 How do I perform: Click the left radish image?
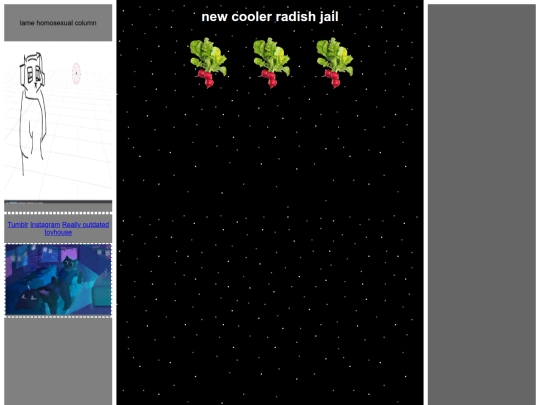point(208,63)
